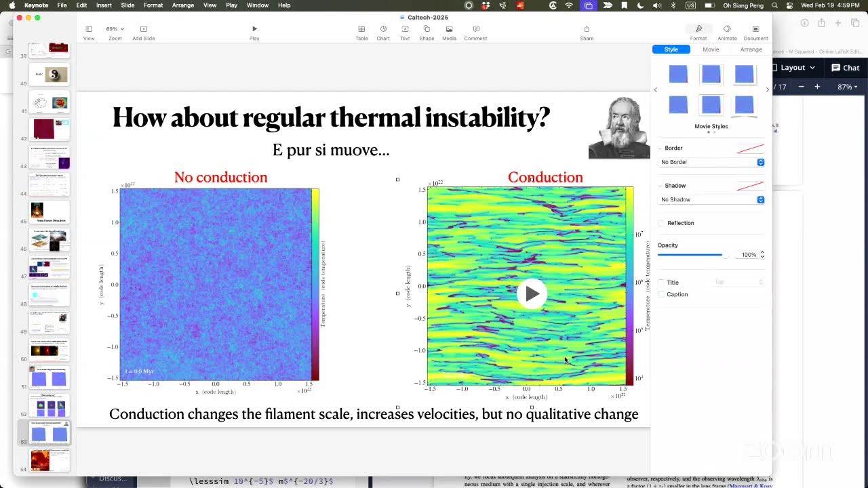Open the Layout dropdown in Overleaf
868x488 pixels.
792,68
